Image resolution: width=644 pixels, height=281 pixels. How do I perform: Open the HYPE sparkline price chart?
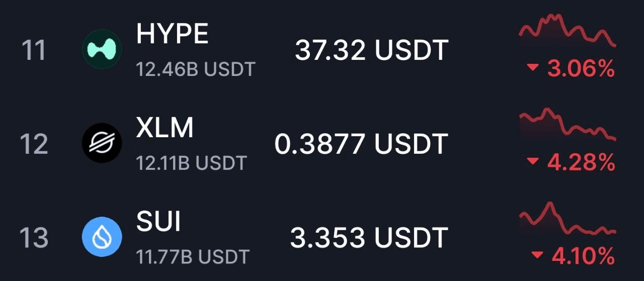[568, 31]
